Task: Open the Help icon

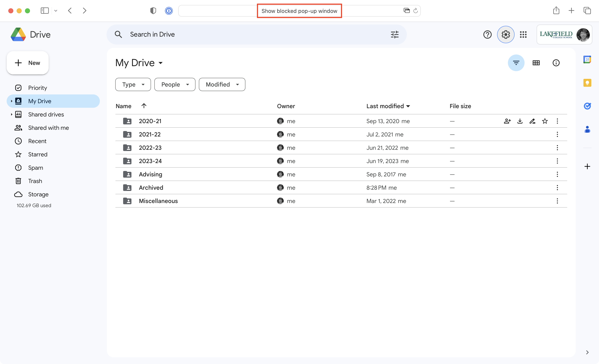Action: [x=488, y=35]
